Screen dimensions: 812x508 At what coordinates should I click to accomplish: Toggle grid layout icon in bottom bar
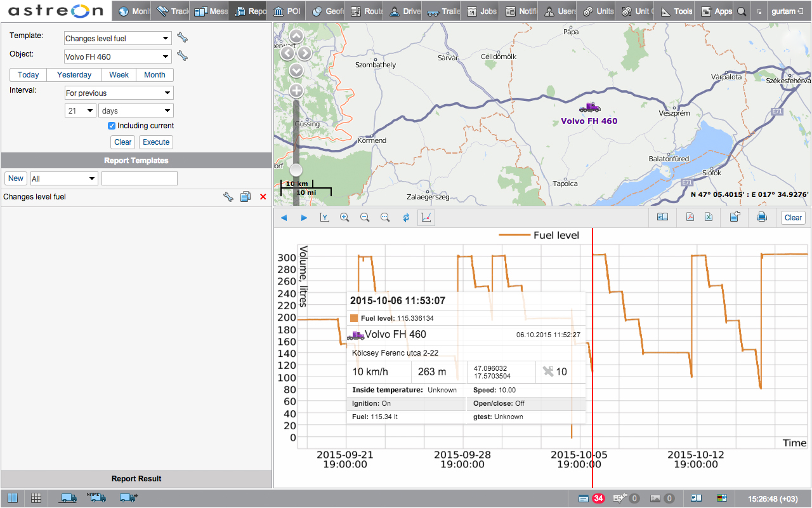click(x=36, y=498)
